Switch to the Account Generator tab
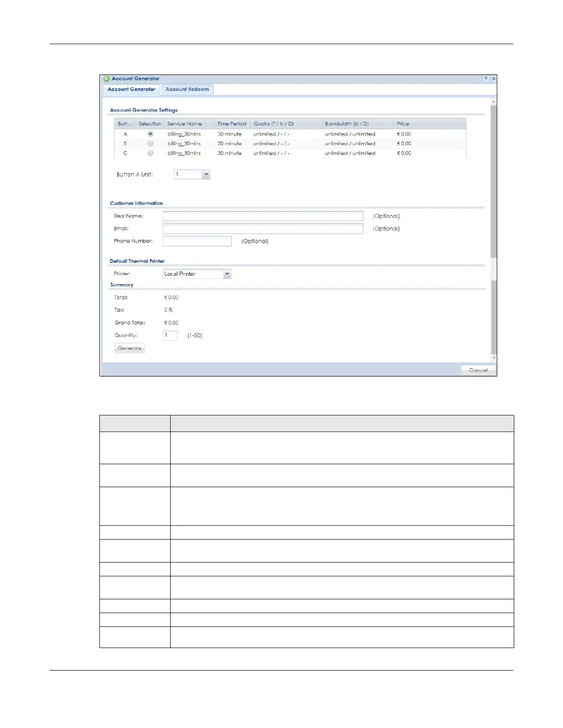The image size is (563, 728). click(132, 90)
